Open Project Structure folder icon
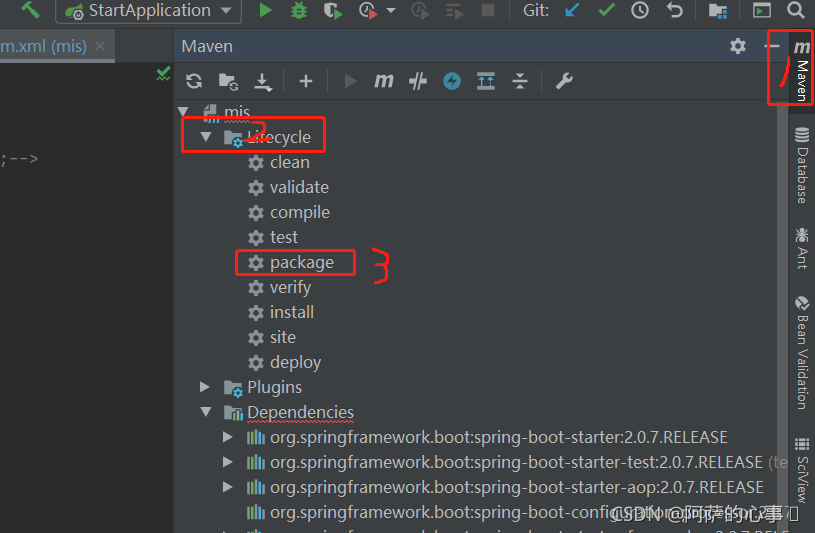815x533 pixels. pyautogui.click(x=718, y=10)
